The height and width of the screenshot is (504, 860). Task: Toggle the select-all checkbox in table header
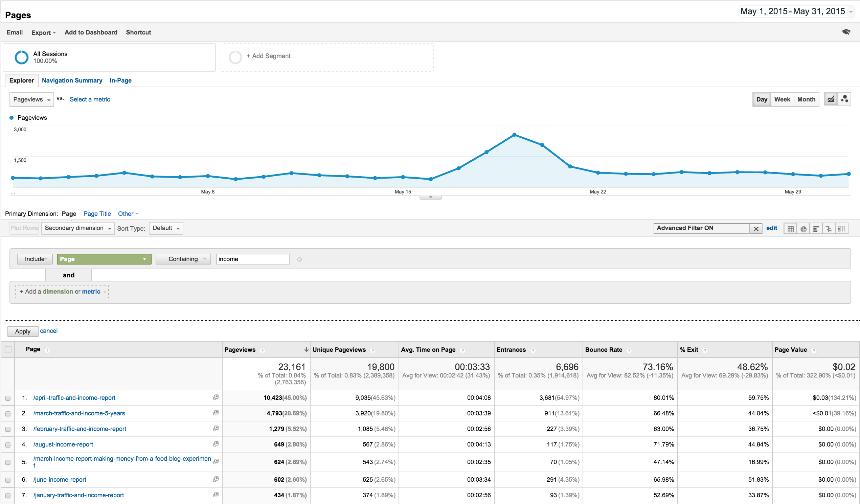point(8,349)
